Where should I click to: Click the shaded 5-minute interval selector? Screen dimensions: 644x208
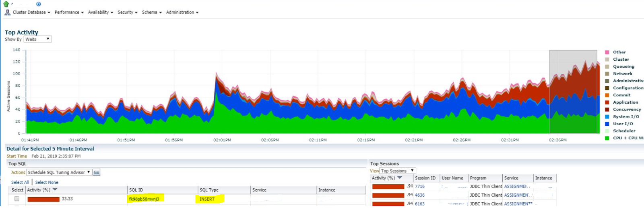click(573, 92)
